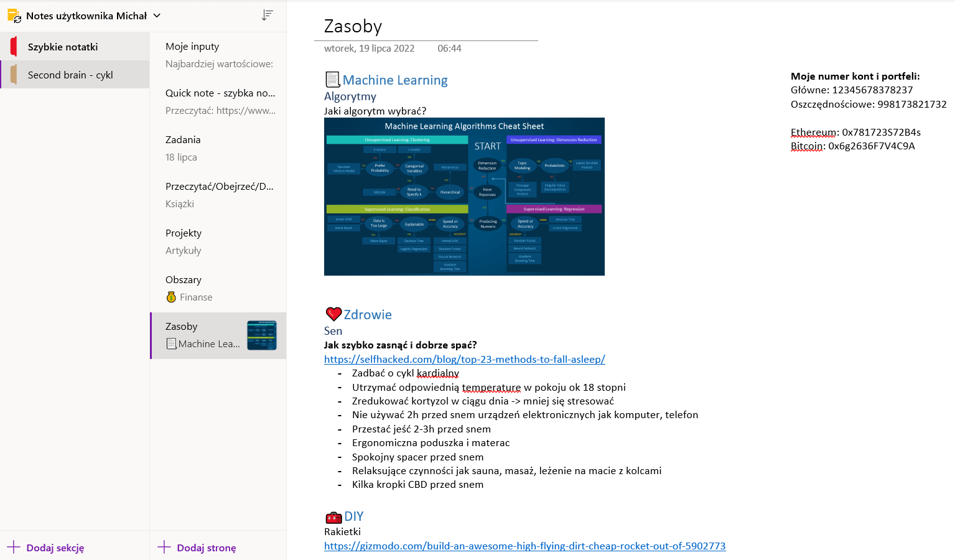
Task: Click the Ergonomiczna poduszka i materac bullet
Action: point(431,443)
